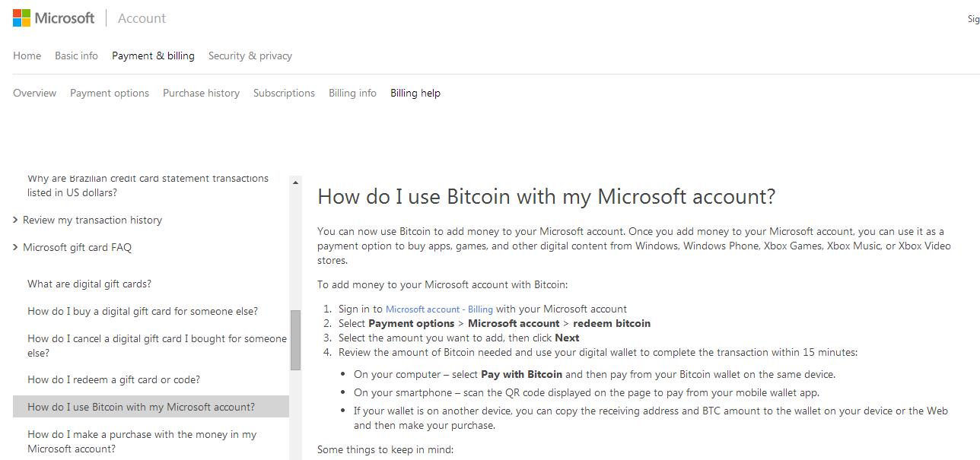The image size is (980, 460).
Task: Click the bold 'Next' text in step 3
Action: [567, 338]
